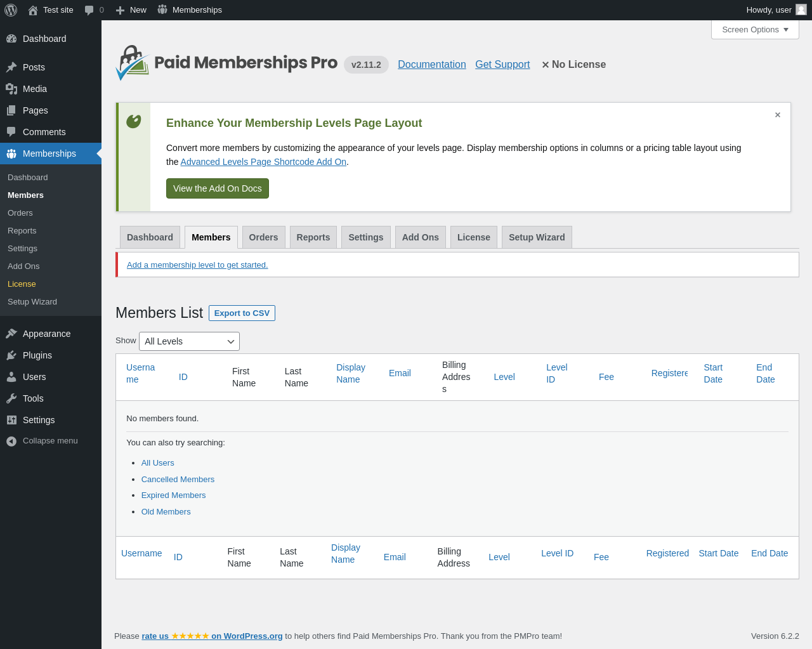Click Expired Members link

(x=173, y=495)
